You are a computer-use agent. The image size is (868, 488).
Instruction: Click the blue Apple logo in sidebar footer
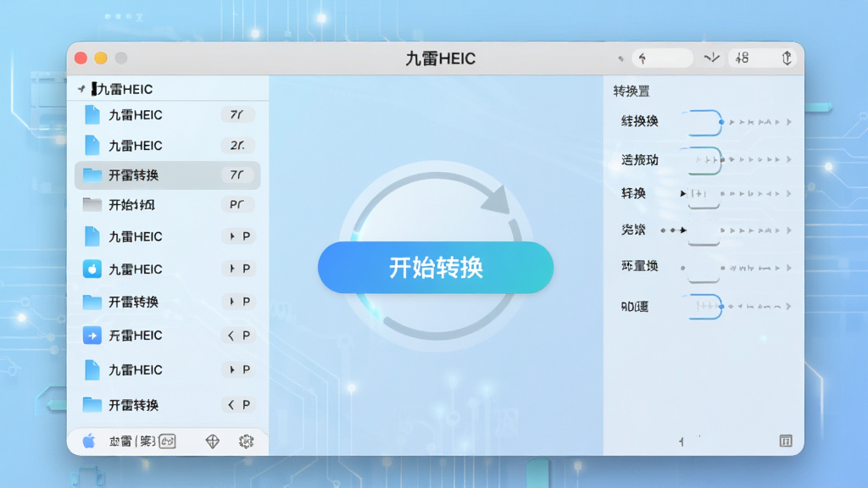pos(89,441)
